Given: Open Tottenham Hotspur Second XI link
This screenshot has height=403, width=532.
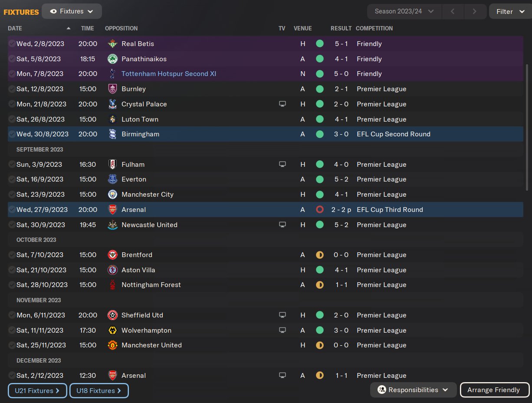Looking at the screenshot, I should point(169,74).
